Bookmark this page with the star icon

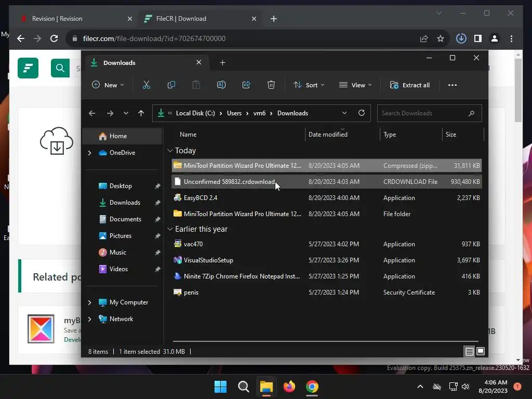[x=441, y=38]
